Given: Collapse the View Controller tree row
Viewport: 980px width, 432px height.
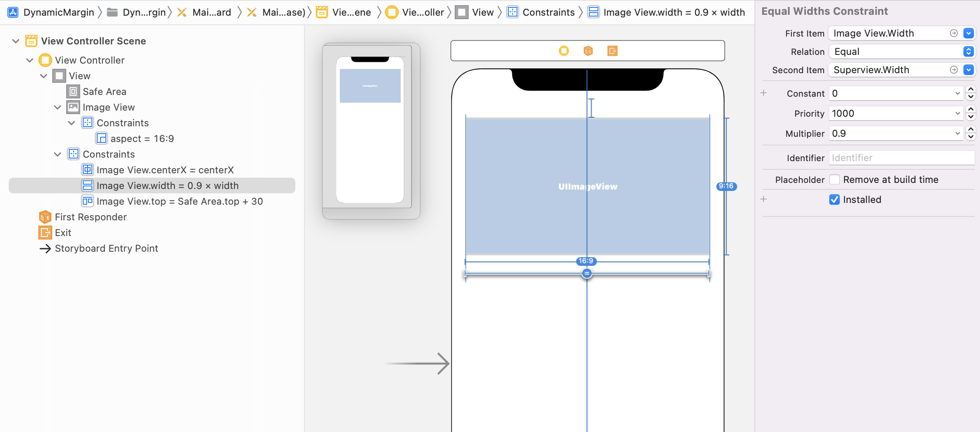Looking at the screenshot, I should (30, 60).
